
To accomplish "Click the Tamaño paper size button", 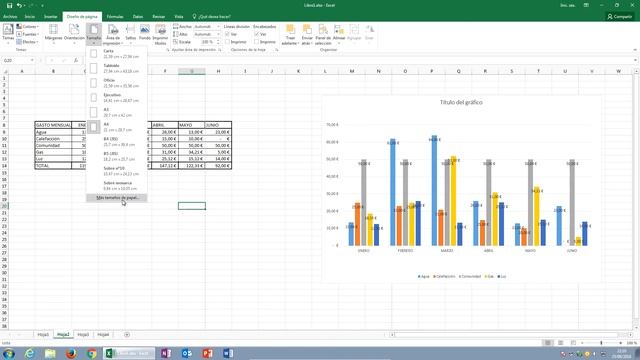I will click(x=94, y=34).
